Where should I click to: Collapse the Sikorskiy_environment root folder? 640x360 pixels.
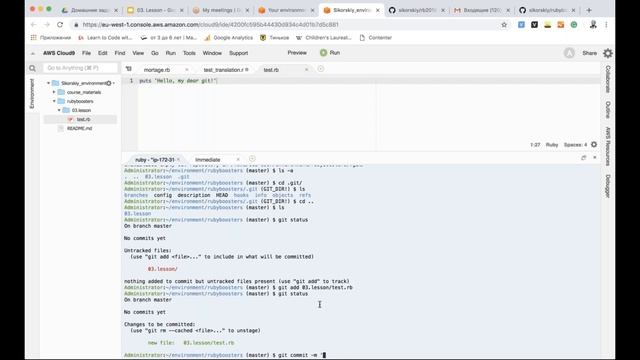pos(48,83)
